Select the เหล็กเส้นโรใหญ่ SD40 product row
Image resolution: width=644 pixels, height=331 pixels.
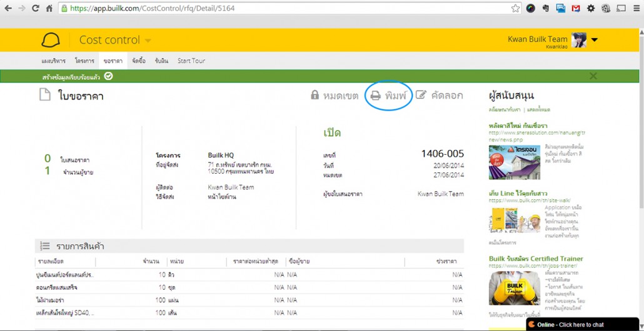point(249,313)
